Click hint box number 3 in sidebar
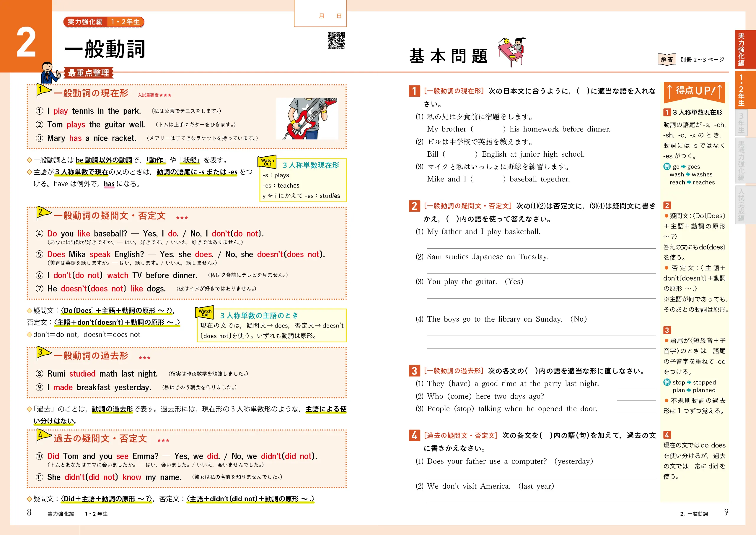This screenshot has height=535, width=756. pyautogui.click(x=667, y=330)
